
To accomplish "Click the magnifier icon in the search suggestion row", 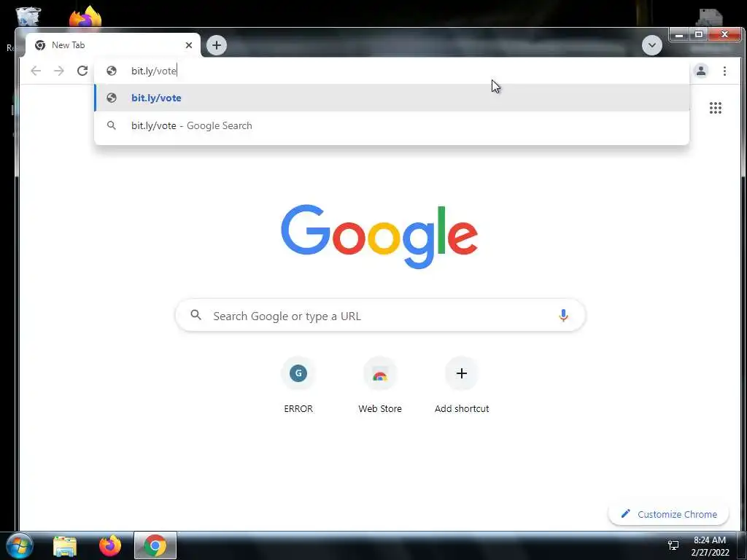I will 112,125.
